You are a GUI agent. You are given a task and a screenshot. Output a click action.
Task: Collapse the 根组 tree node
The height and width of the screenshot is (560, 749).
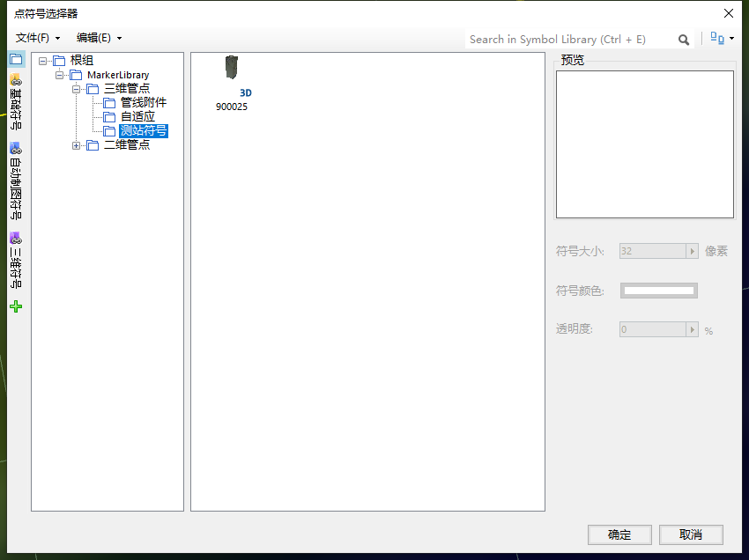42,61
